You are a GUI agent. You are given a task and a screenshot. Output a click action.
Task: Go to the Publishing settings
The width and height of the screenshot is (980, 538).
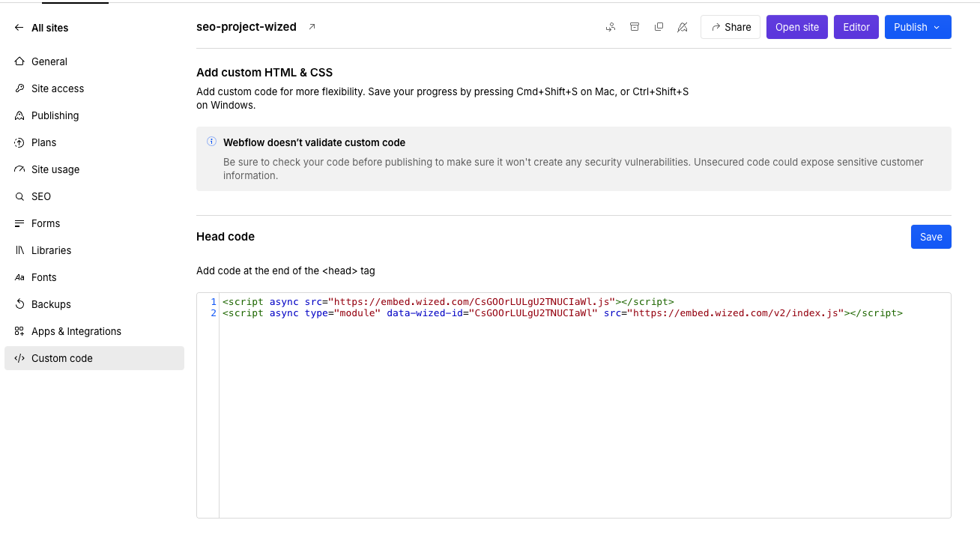(94, 115)
